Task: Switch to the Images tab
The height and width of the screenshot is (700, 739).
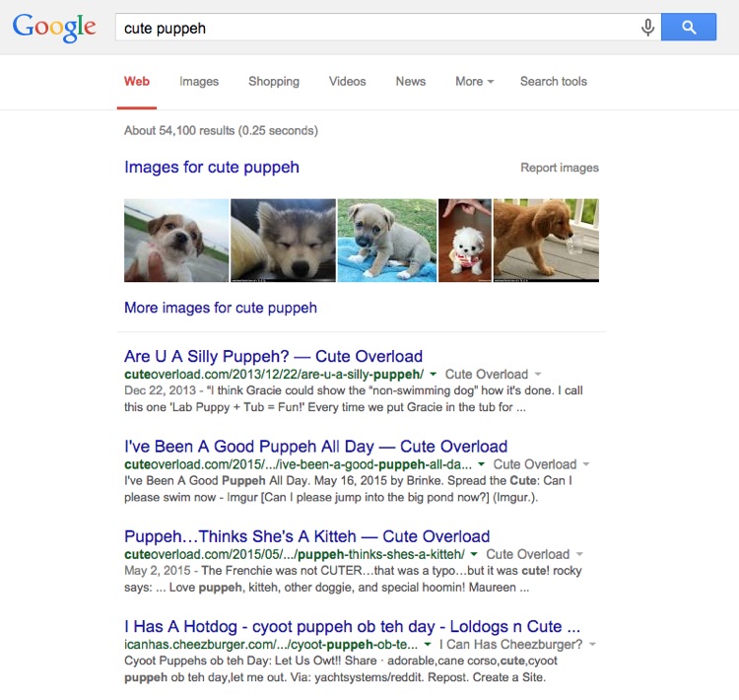Action: [x=199, y=81]
